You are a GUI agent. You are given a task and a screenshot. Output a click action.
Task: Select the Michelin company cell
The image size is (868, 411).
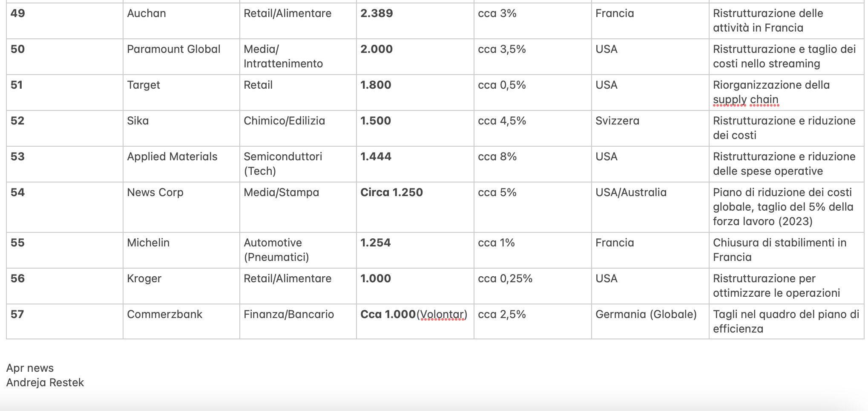point(148,243)
